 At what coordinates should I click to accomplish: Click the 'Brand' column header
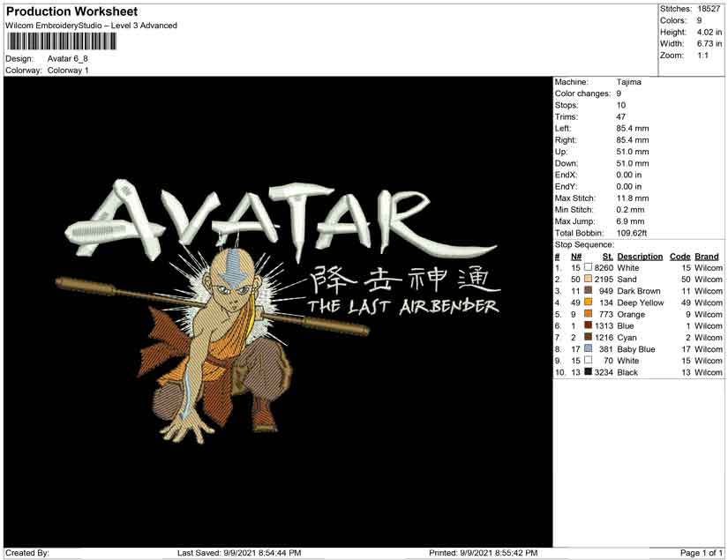point(707,257)
